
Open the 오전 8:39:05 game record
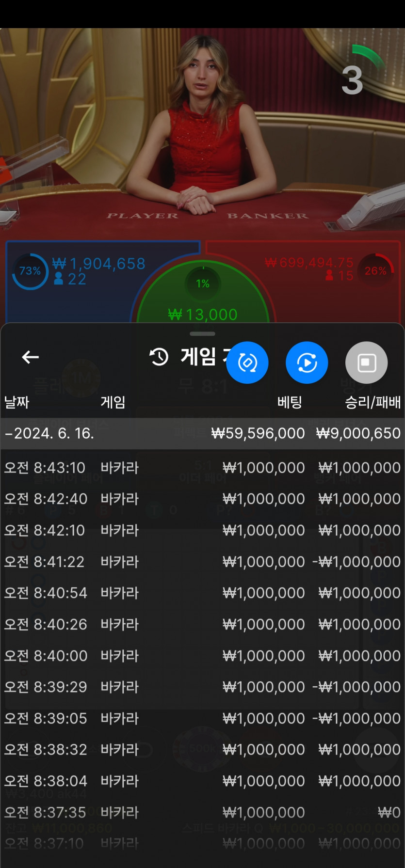(202, 718)
